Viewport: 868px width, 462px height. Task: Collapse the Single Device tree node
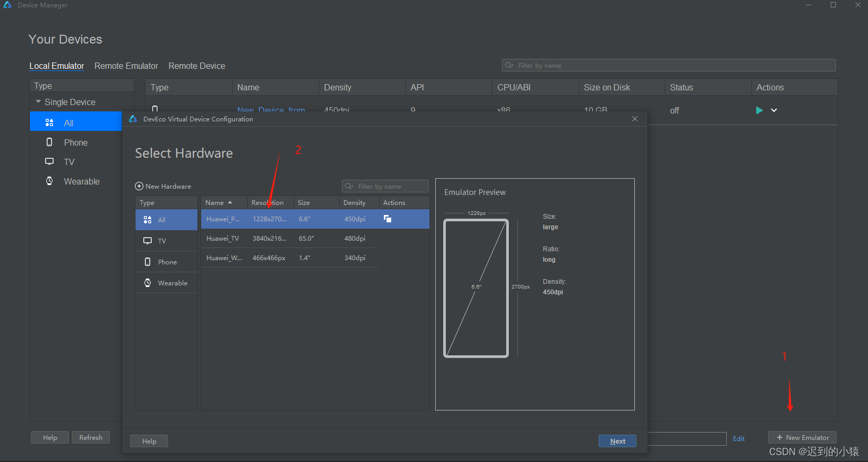(x=38, y=101)
